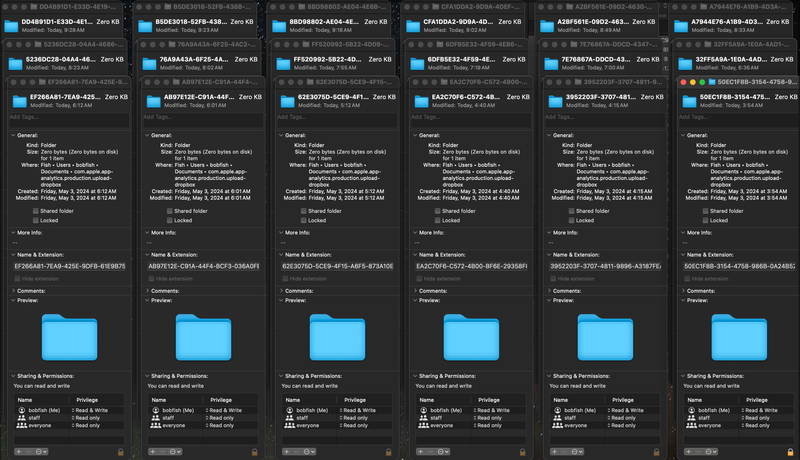Add permission user in EF266A81 window
Image resolution: width=800 pixels, height=460 pixels.
pos(18,451)
